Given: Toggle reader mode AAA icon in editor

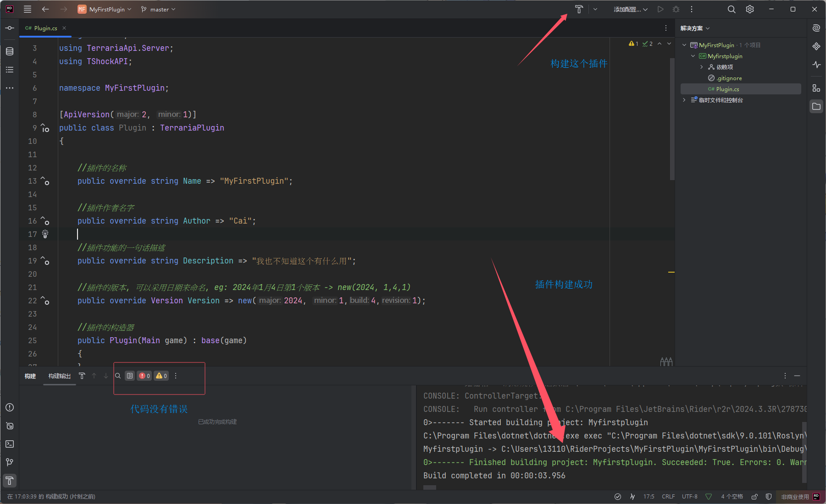Looking at the screenshot, I should (666, 362).
